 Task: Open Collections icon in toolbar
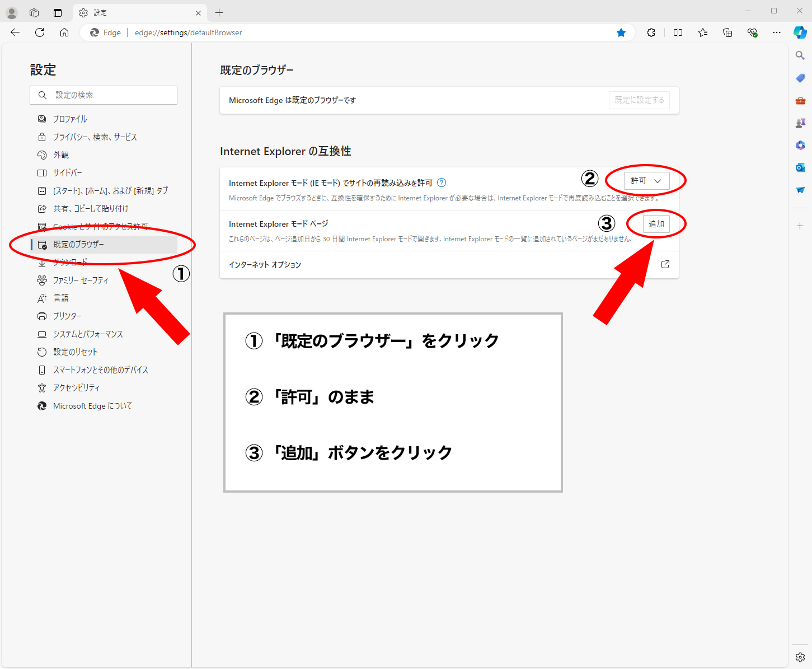tap(727, 32)
